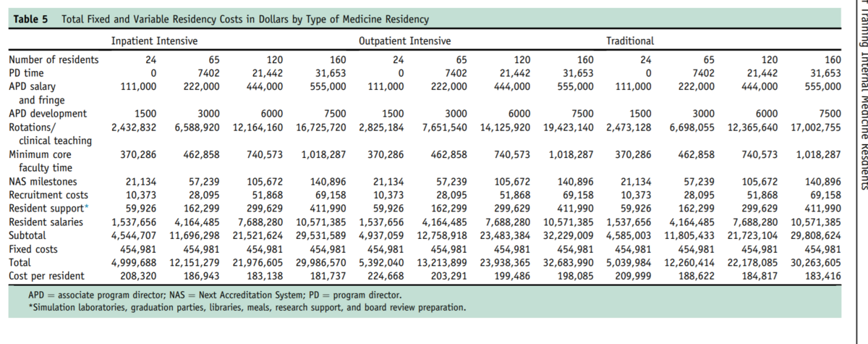This screenshot has width=868, height=344.
Task: Select rotations value 7,651,540
Action: click(x=446, y=127)
